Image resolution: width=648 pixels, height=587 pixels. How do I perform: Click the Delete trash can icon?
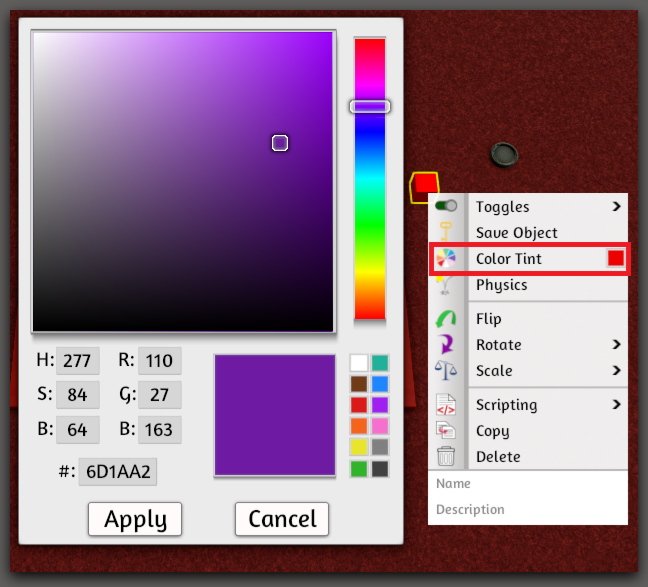click(x=446, y=456)
